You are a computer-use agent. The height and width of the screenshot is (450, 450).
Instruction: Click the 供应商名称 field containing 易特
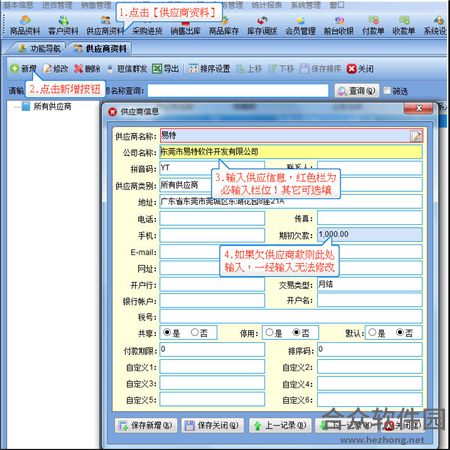[x=291, y=136]
